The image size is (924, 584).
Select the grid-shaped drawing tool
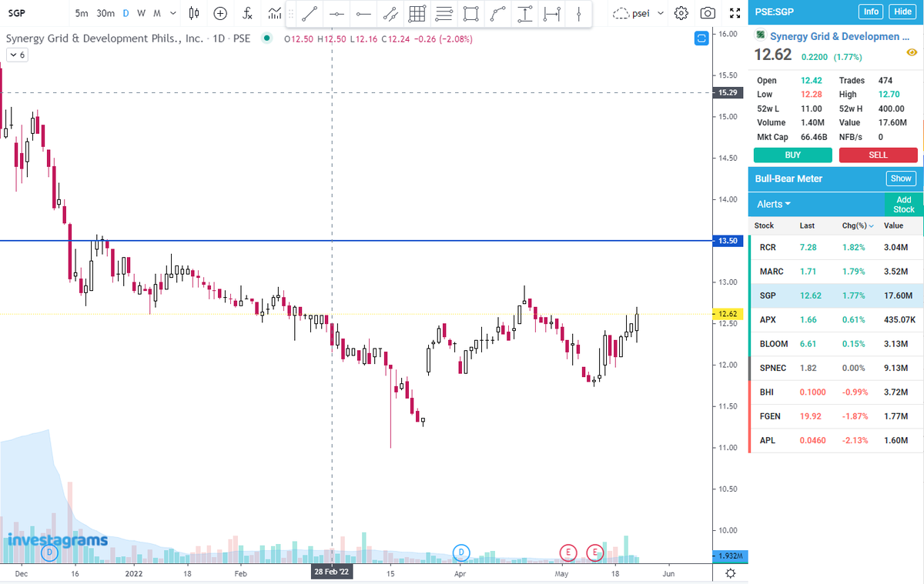[417, 14]
